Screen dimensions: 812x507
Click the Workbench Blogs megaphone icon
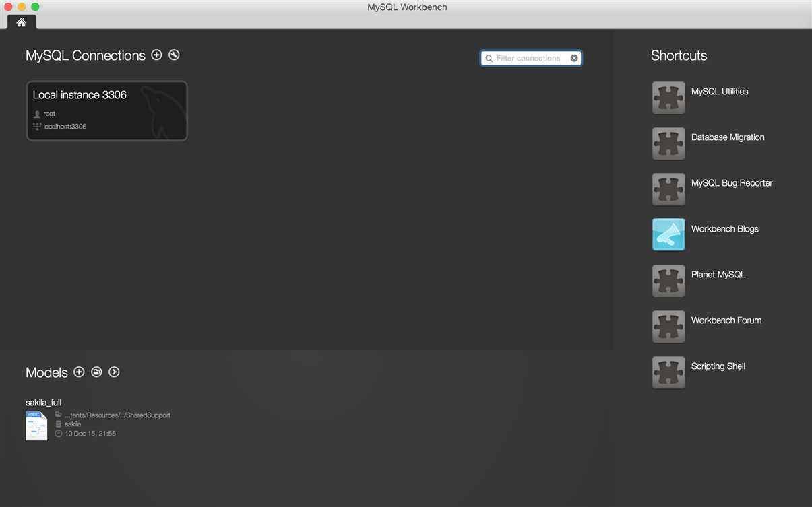(x=668, y=234)
